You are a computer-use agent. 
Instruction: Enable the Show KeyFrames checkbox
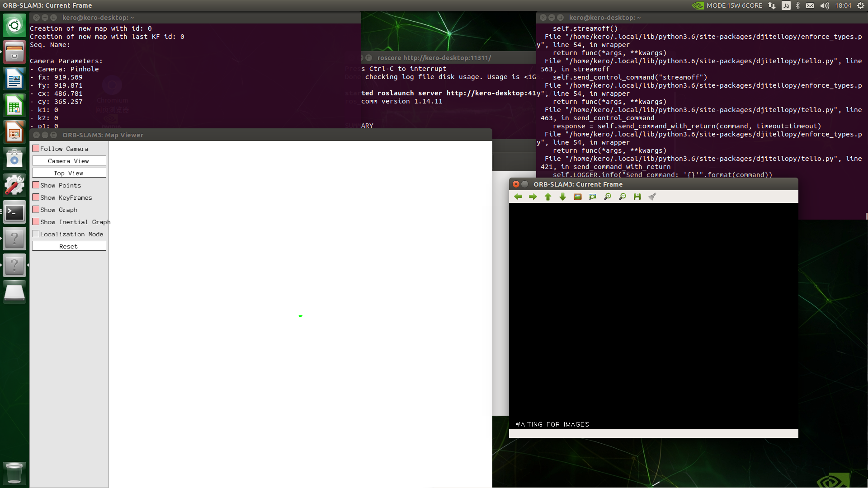coord(36,197)
